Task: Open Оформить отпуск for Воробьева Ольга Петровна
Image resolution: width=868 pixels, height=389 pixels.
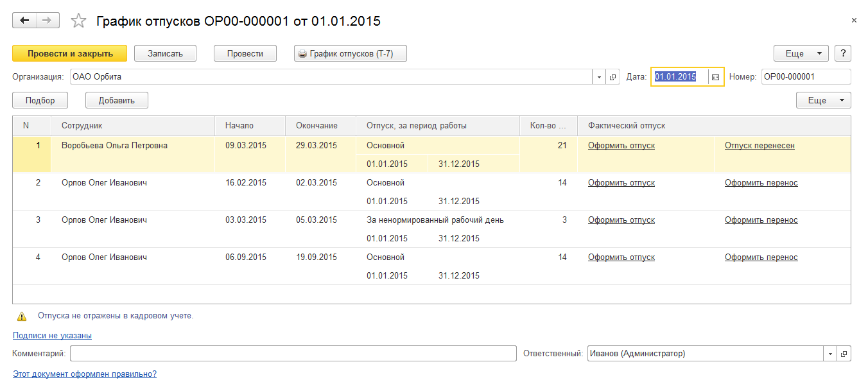Action: [x=621, y=146]
